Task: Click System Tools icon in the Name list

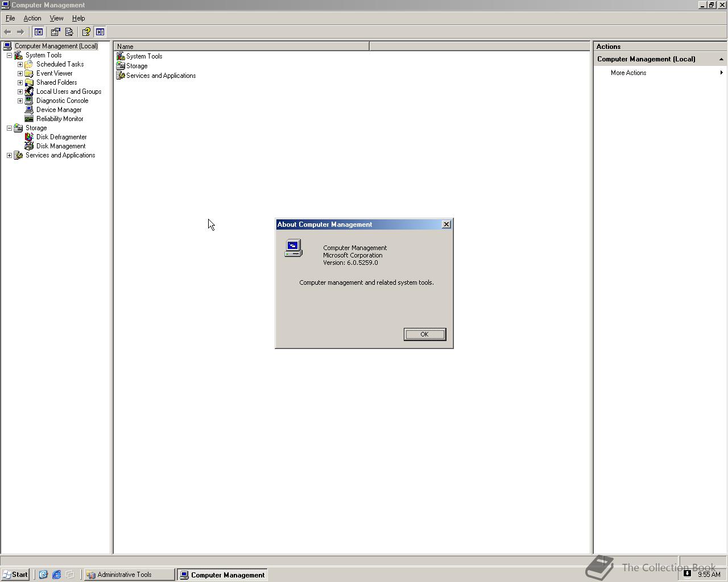Action: (121, 56)
